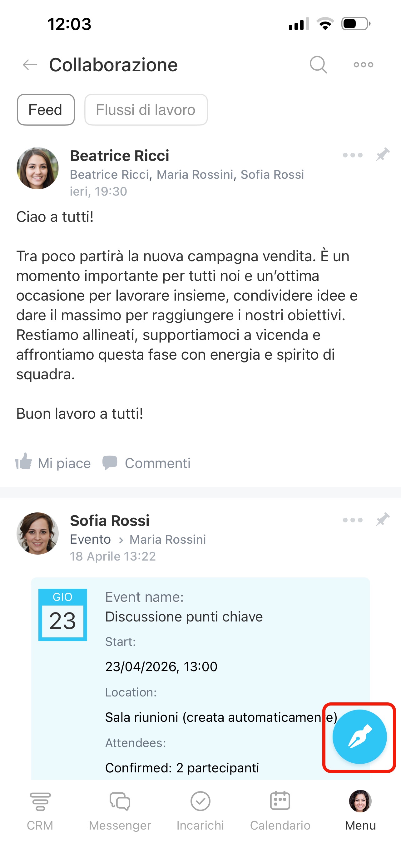Open the header three-dots options menu
The width and height of the screenshot is (401, 868).
363,64
